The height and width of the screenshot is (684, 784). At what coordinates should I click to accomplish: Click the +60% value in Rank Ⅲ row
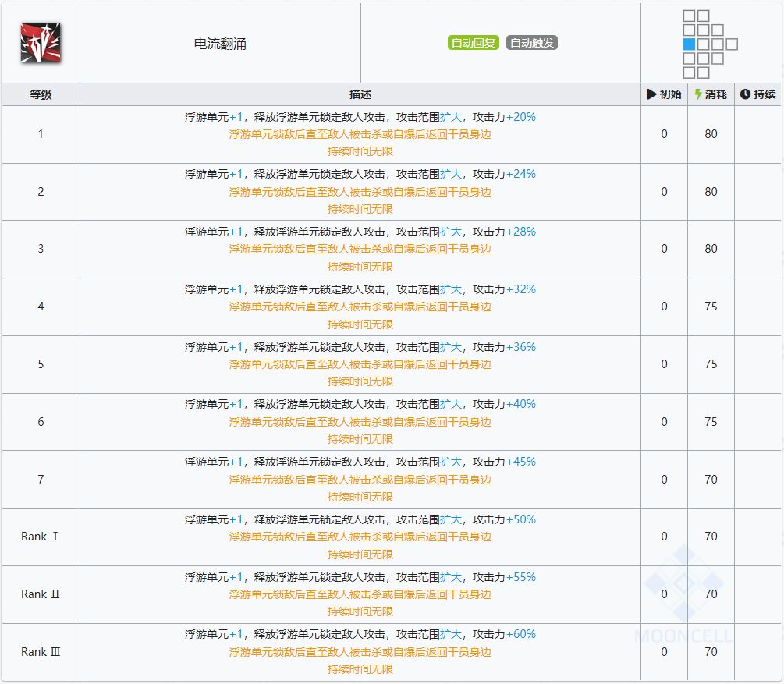(x=521, y=634)
